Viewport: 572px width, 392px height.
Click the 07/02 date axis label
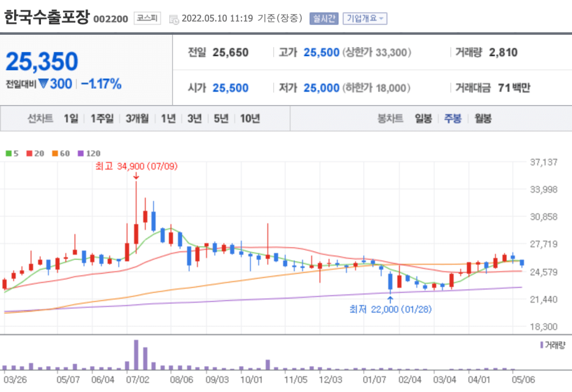click(137, 380)
